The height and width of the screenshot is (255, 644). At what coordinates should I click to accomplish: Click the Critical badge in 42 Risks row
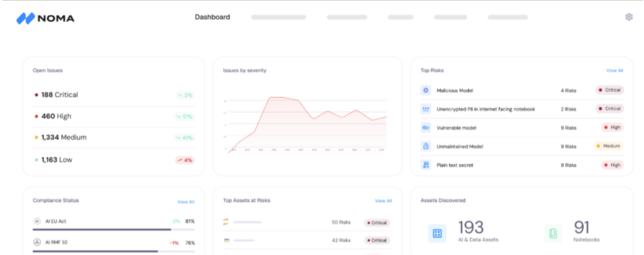tap(377, 240)
